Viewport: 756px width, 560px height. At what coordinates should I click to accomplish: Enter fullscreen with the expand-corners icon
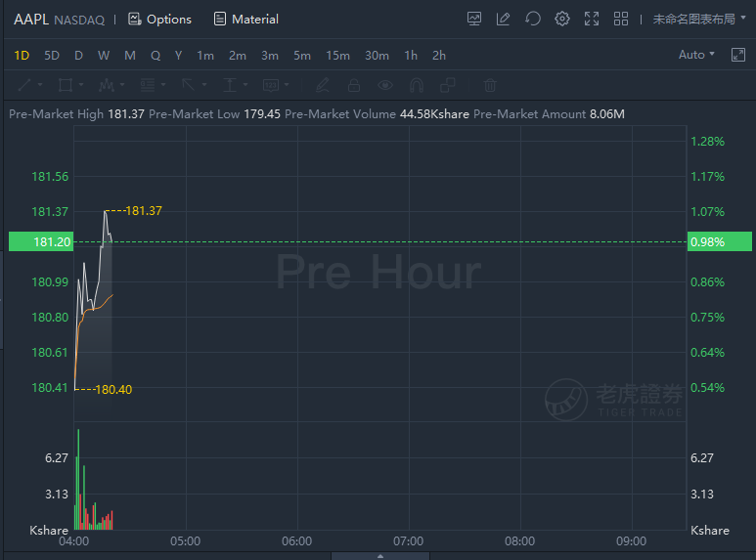coord(592,20)
